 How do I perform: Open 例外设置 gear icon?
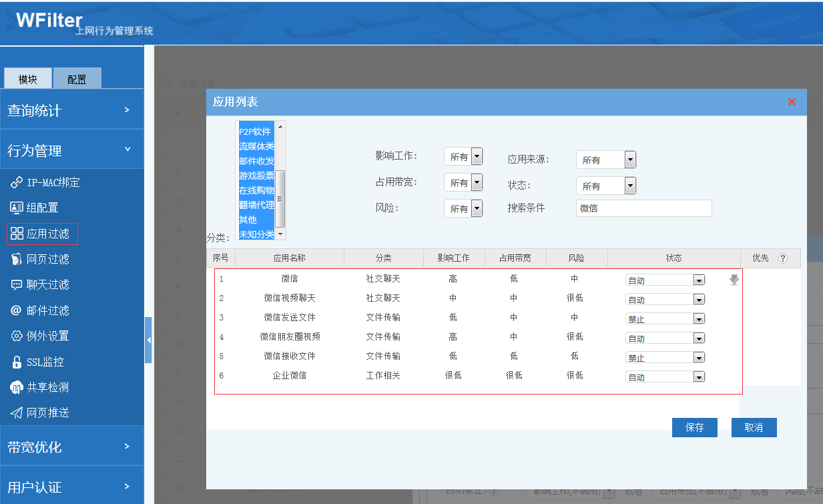click(x=17, y=336)
